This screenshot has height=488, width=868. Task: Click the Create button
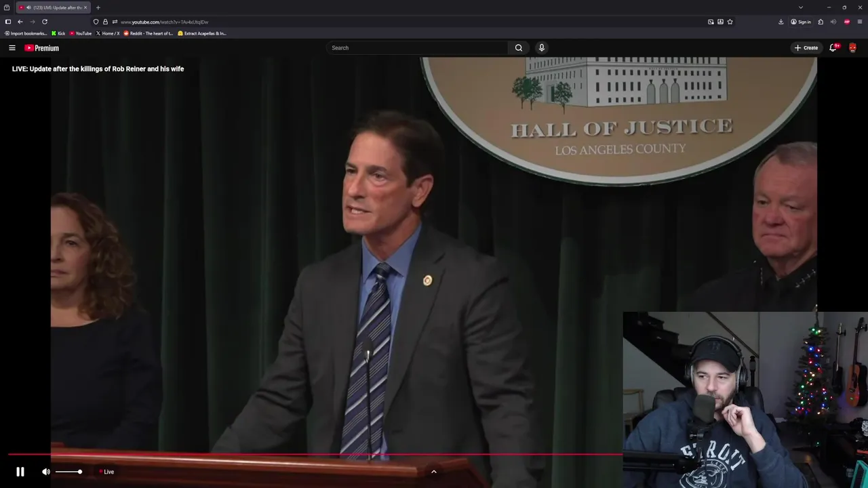click(806, 47)
